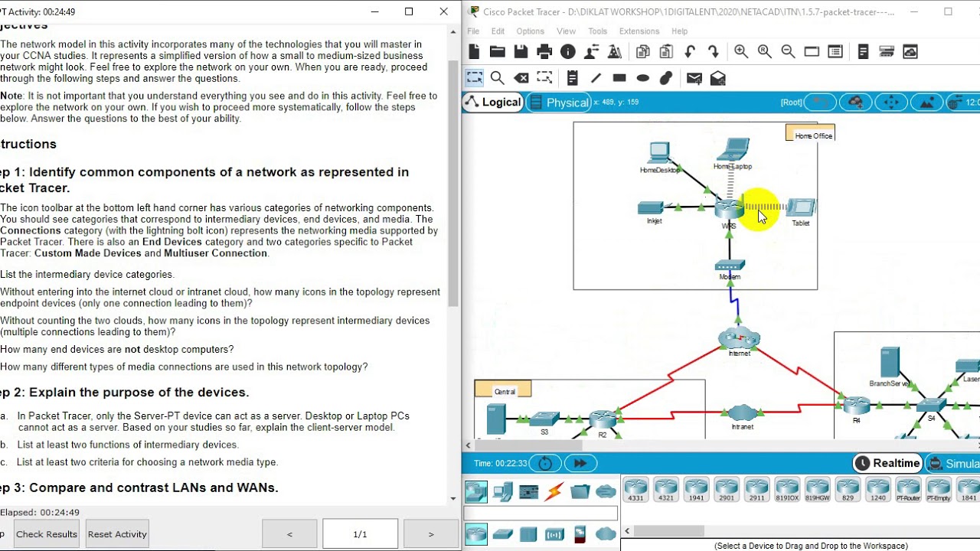Click the Check Results button
Screen dimensions: 980x551
[x=47, y=534]
